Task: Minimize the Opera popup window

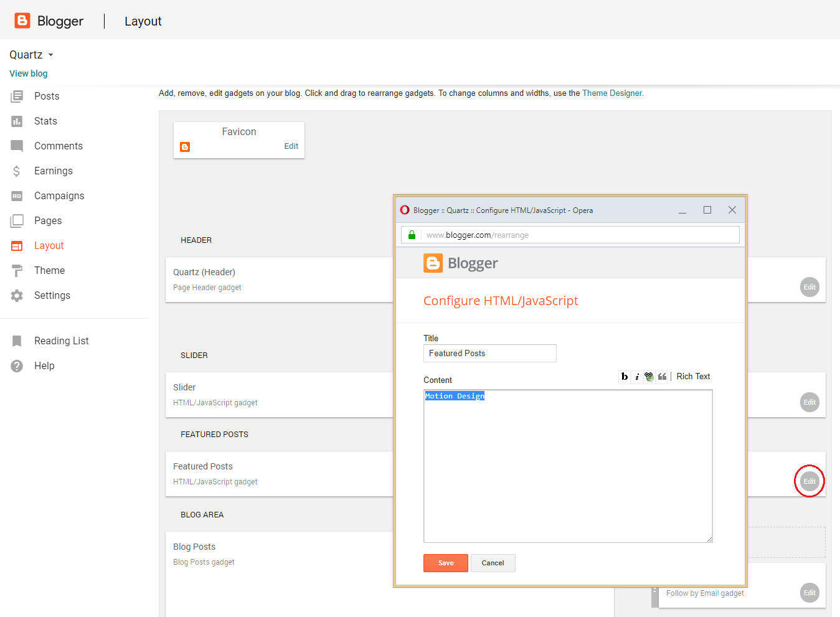Action: pos(682,210)
